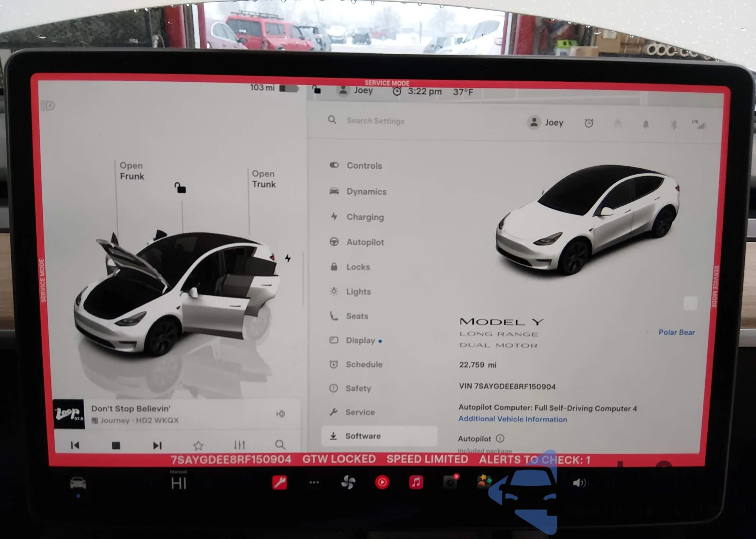The width and height of the screenshot is (756, 539).
Task: Favorite the current station with the star
Action: (x=198, y=445)
